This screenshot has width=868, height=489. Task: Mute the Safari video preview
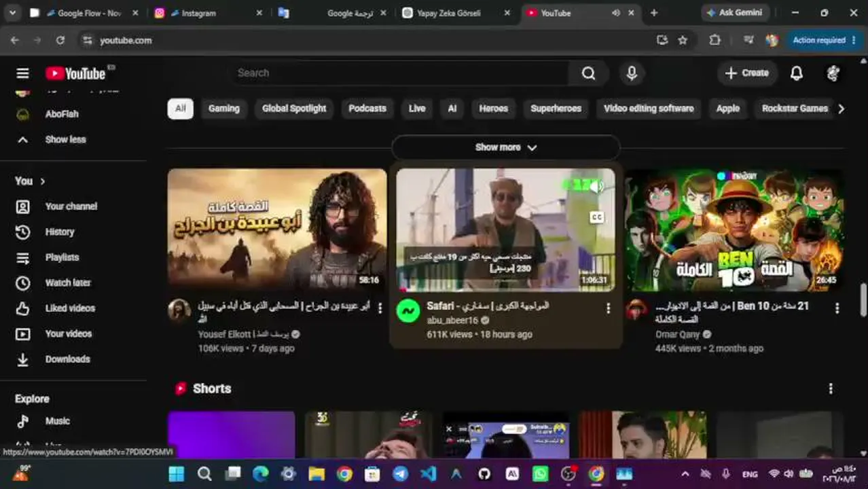click(596, 186)
